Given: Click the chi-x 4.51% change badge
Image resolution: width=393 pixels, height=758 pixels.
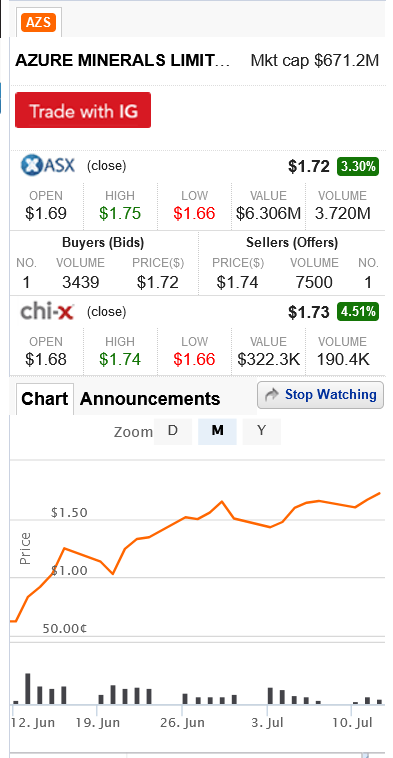Looking at the screenshot, I should click(358, 312).
